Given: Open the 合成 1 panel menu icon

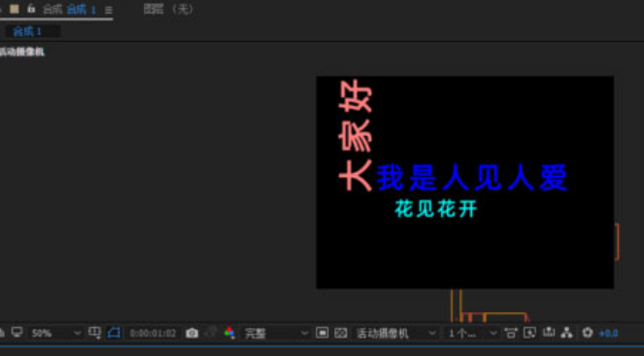Looking at the screenshot, I should 109,10.
